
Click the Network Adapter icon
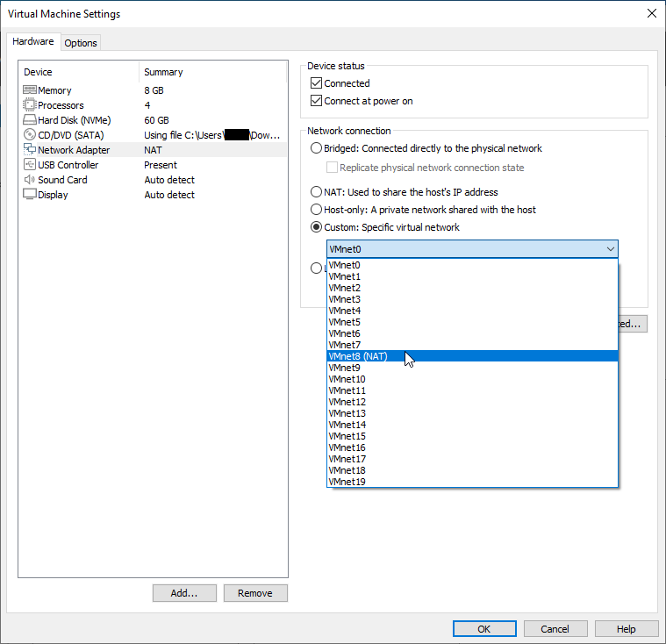29,149
